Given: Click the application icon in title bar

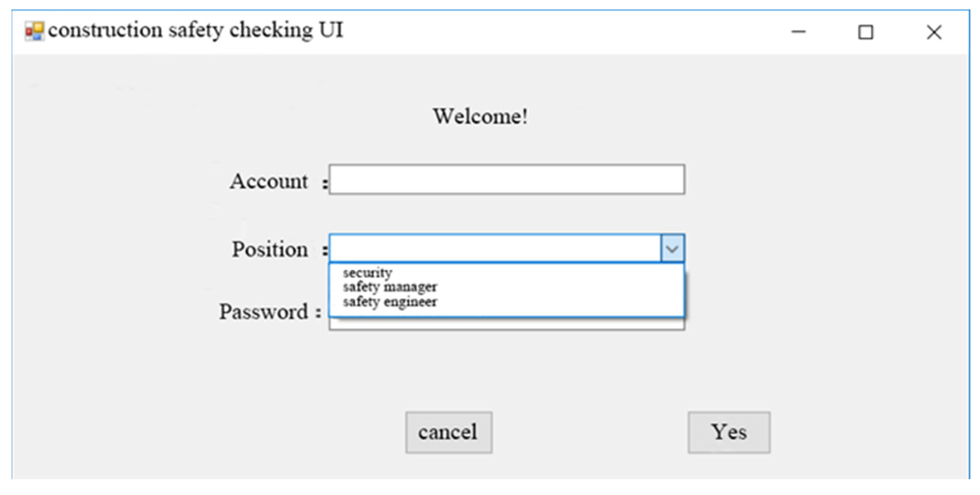Looking at the screenshot, I should pyautogui.click(x=34, y=31).
